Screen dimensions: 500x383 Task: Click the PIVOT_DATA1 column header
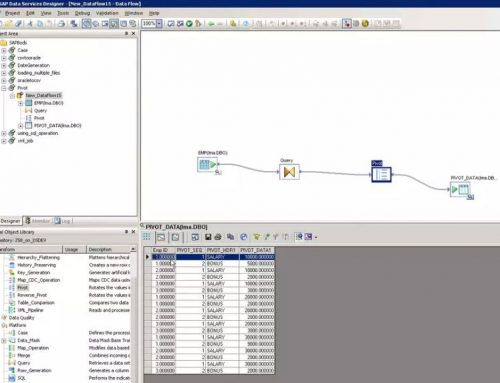(x=256, y=250)
